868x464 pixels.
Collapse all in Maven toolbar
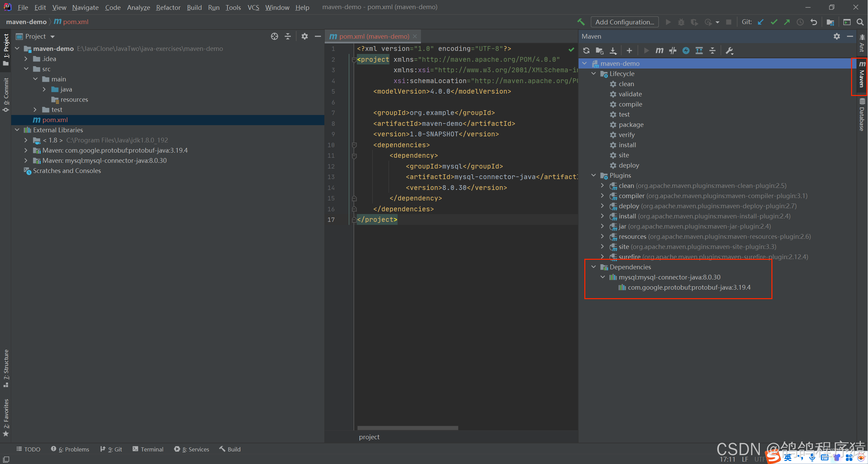click(x=712, y=51)
